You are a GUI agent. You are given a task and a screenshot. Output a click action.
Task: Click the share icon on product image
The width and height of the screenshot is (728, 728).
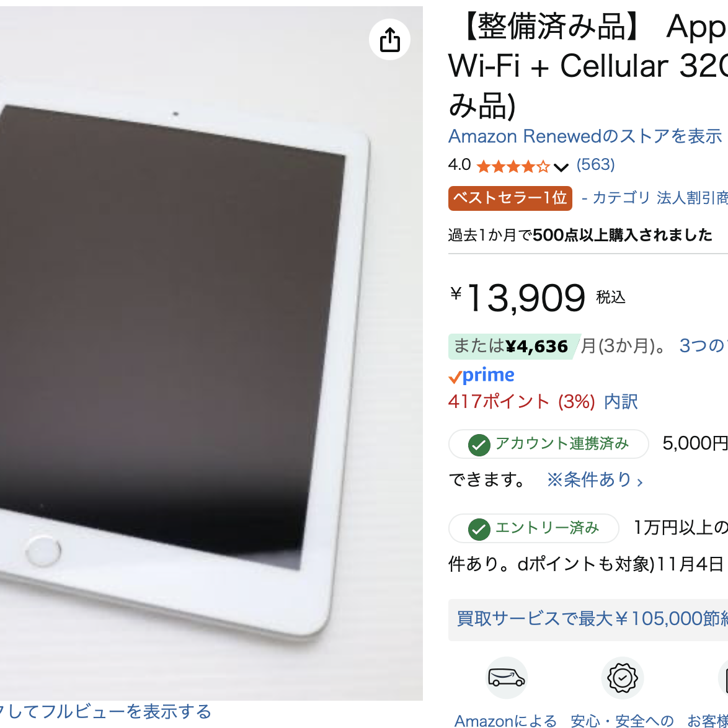pyautogui.click(x=389, y=40)
